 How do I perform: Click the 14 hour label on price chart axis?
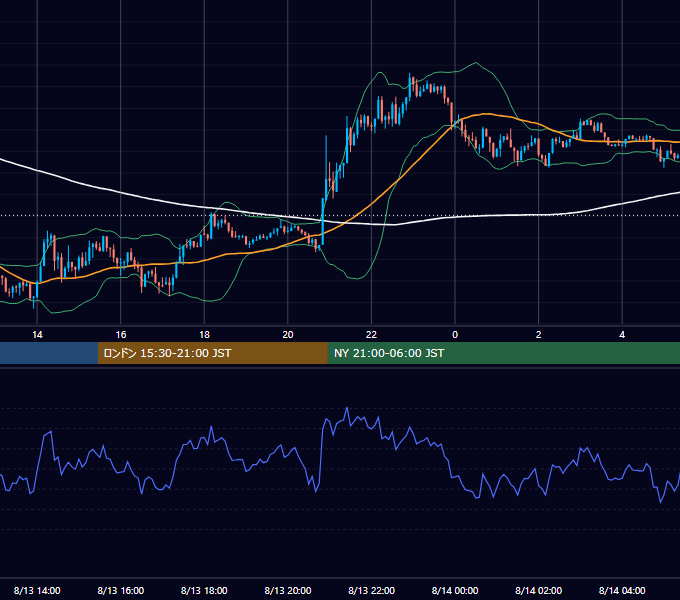point(37,335)
